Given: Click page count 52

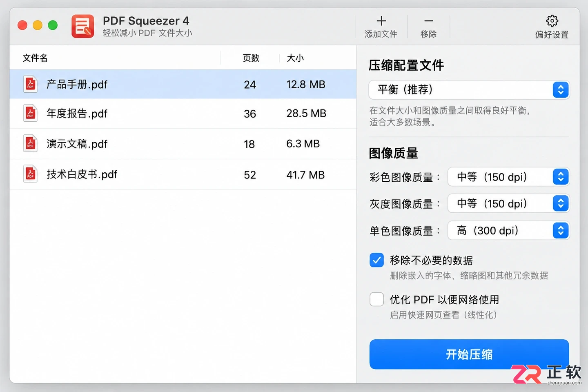Looking at the screenshot, I should pyautogui.click(x=250, y=175).
